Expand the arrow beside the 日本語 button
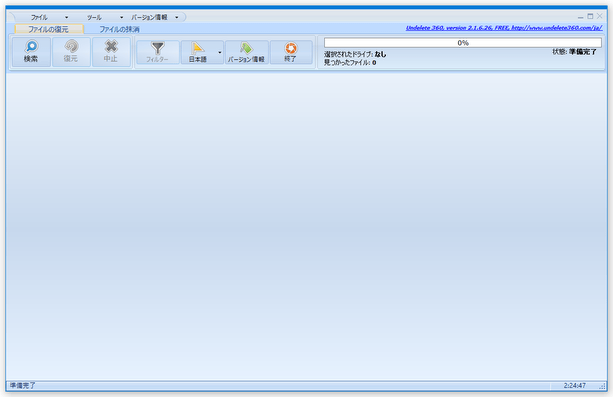The height and width of the screenshot is (397, 613). (220, 52)
